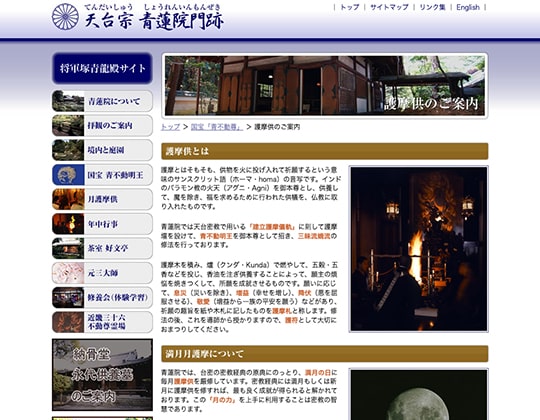540x420 pixels.
Task: Open the トップ link in header
Action: click(x=350, y=7)
